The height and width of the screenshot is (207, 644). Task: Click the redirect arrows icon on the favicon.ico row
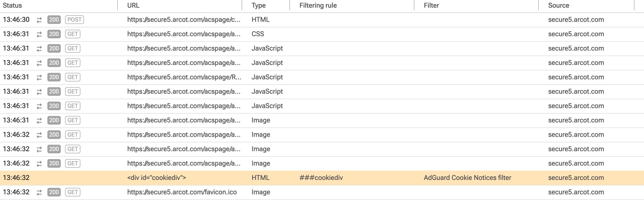(39, 192)
